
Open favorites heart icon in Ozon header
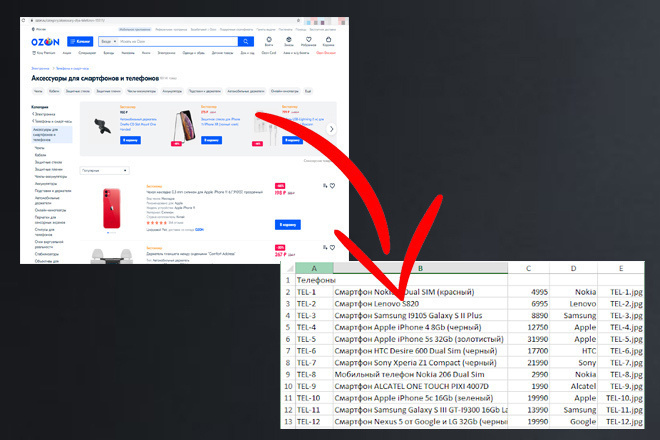click(309, 41)
